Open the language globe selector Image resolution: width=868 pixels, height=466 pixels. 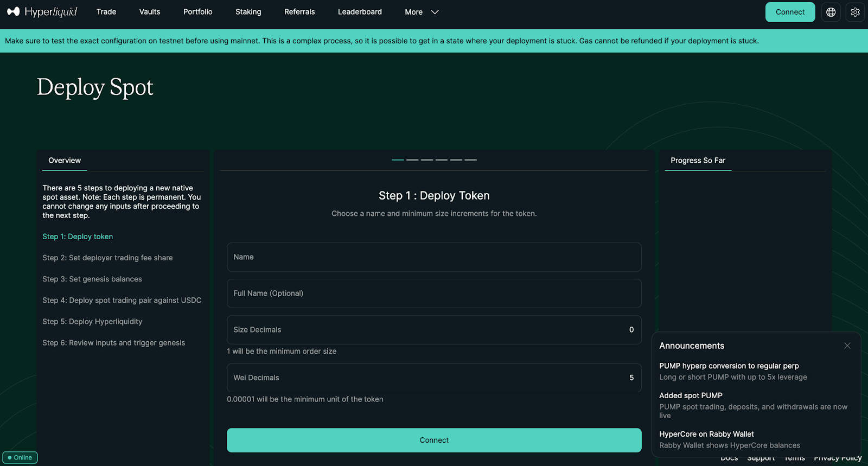831,12
